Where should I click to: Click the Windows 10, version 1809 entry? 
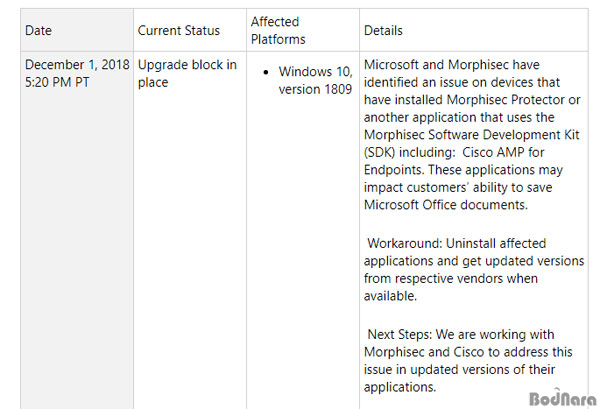[315, 80]
